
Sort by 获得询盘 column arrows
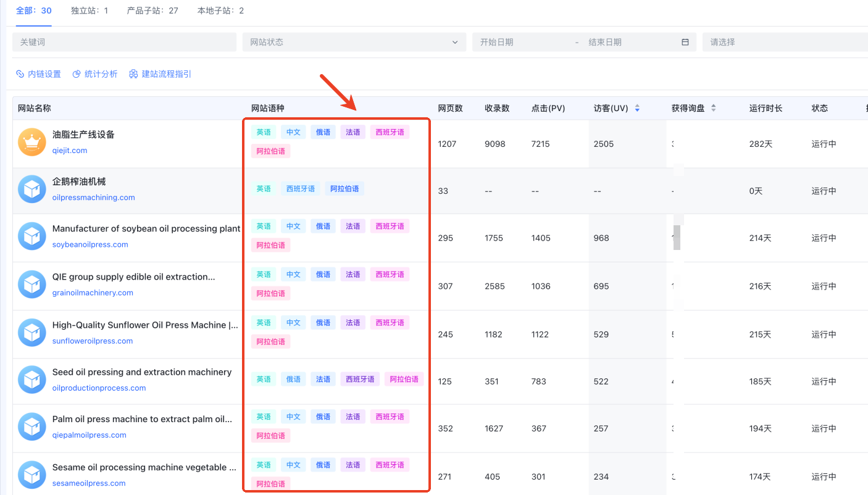click(714, 109)
